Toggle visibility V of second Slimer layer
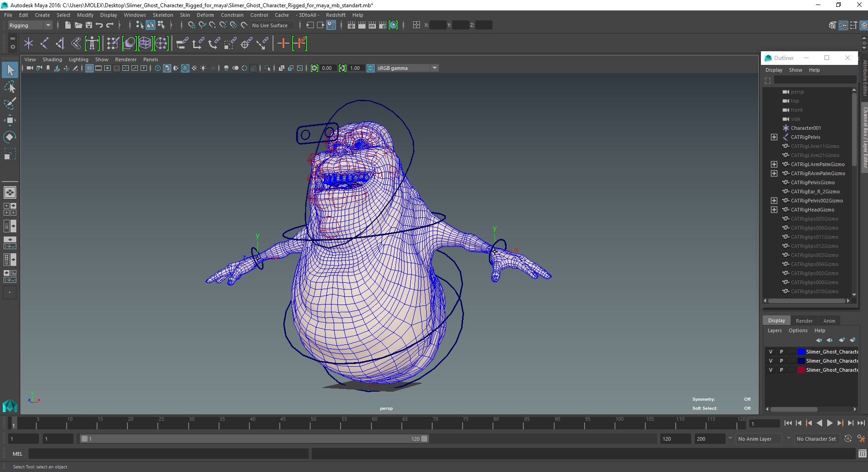The width and height of the screenshot is (868, 472). pyautogui.click(x=770, y=361)
